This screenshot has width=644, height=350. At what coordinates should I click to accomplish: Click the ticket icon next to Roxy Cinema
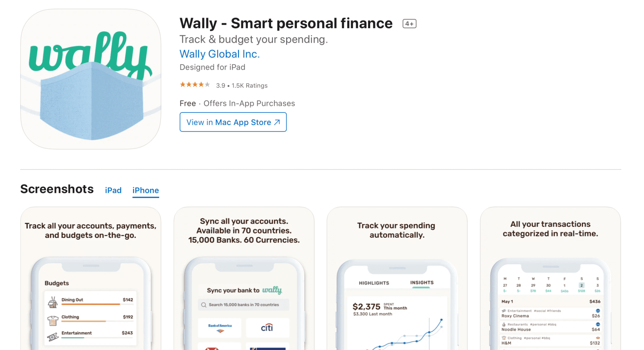(504, 311)
